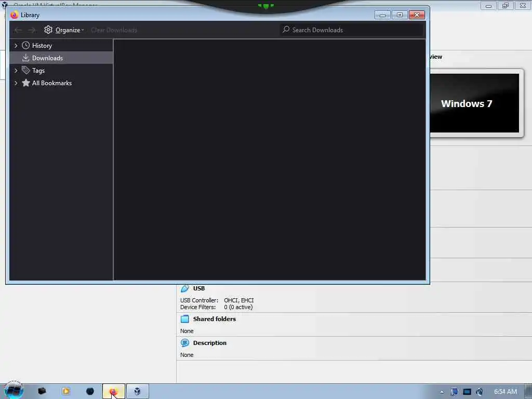
Task: Open the black cube taskbar icon
Action: point(42,391)
